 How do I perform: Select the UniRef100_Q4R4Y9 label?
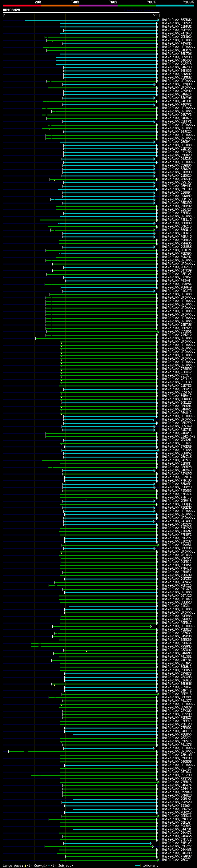pyautogui.click(x=177, y=433)
